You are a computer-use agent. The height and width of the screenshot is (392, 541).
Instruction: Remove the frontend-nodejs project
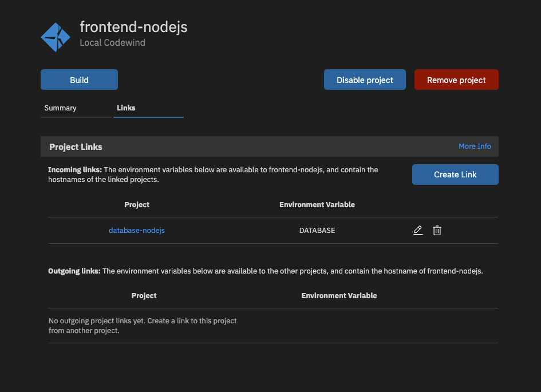click(456, 80)
